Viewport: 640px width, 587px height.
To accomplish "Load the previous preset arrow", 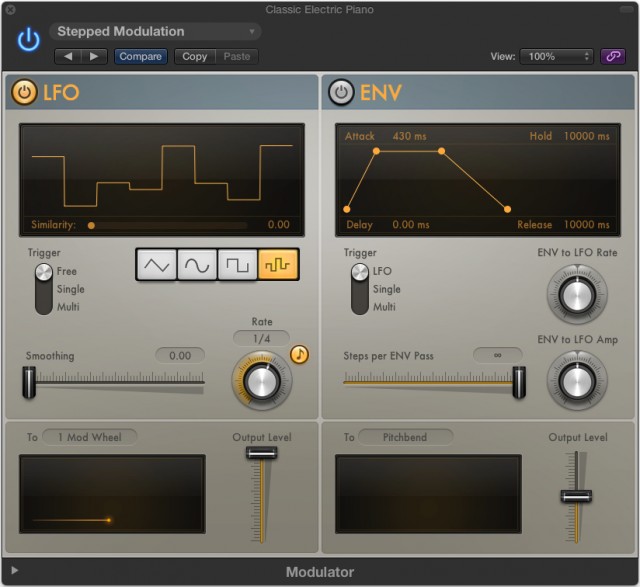I will point(67,57).
